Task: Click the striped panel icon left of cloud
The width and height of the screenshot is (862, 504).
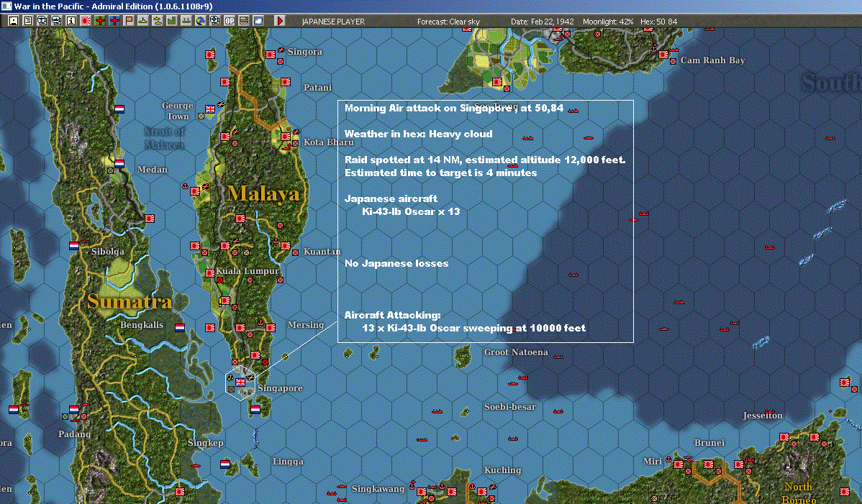Action: 243,21
